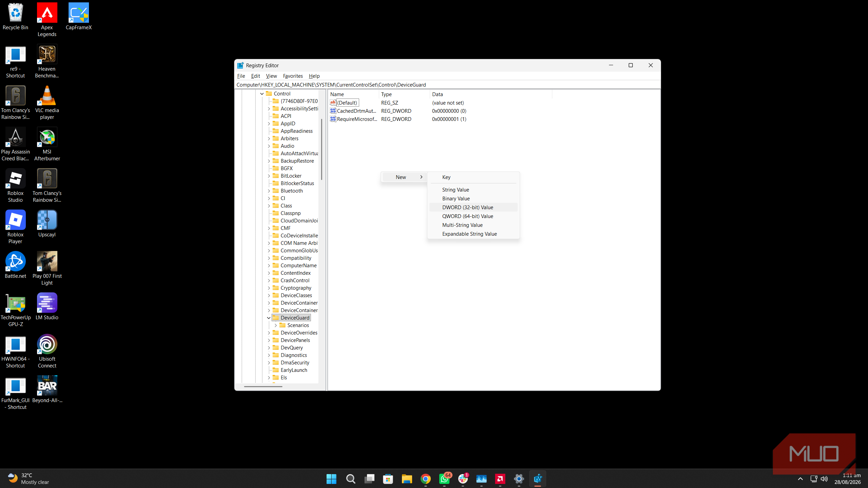Open the Favorites menu
Viewport: 868px width, 488px height.
[293, 76]
